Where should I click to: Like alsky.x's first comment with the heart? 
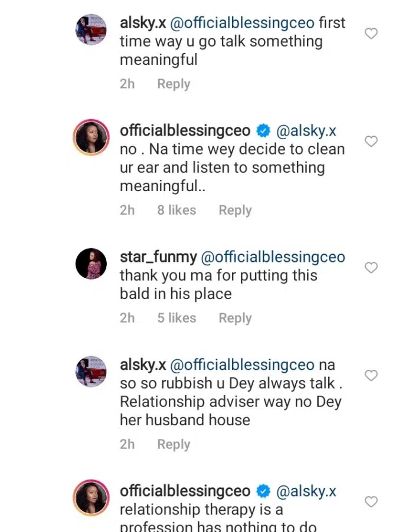pyautogui.click(x=371, y=34)
